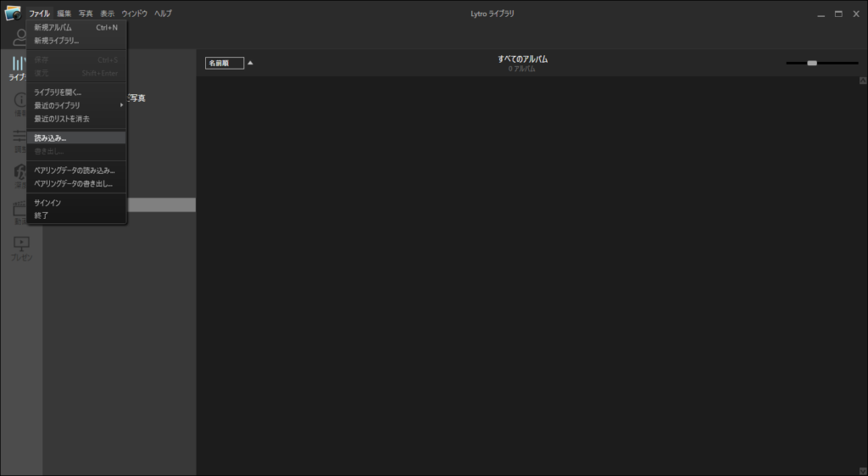Click the user account silhouette icon
868x476 pixels.
[x=20, y=37]
